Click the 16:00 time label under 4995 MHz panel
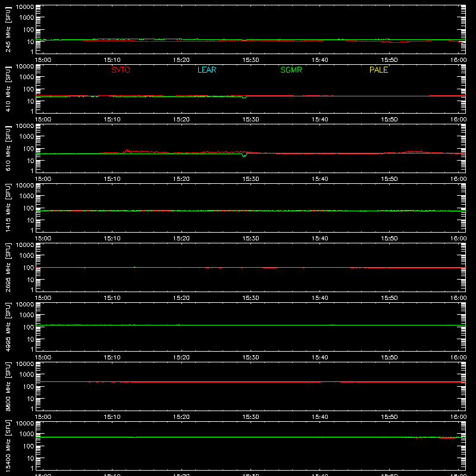 (x=458, y=358)
